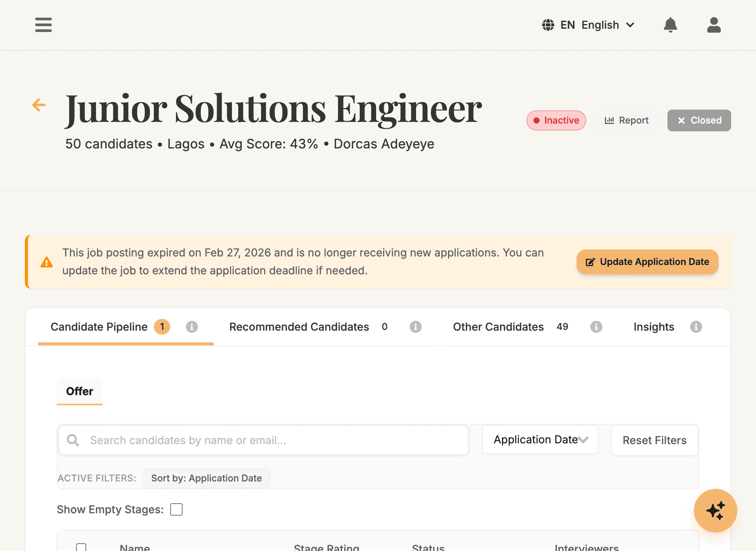The width and height of the screenshot is (756, 551).
Task: Click the Sort by: Application Date filter chip
Action: [206, 478]
